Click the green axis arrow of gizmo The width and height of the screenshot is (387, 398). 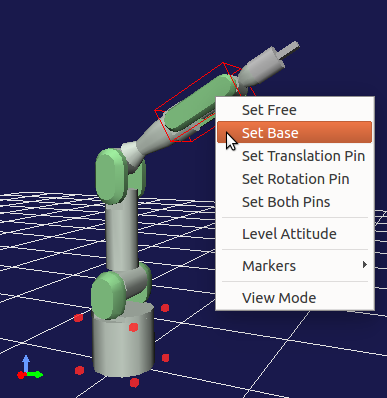point(35,375)
